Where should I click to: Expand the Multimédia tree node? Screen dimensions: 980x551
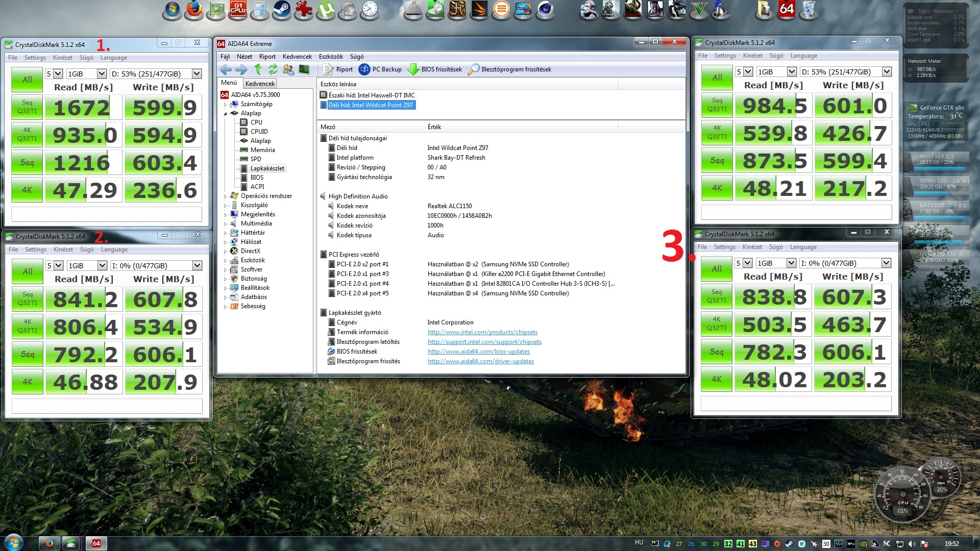click(x=225, y=223)
